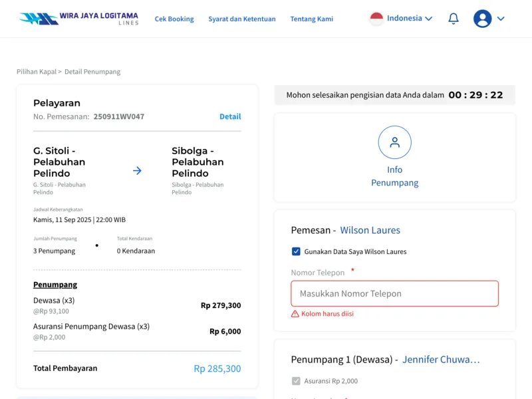Image resolution: width=532 pixels, height=399 pixels.
Task: Open the Cek Booking menu item
Action: (174, 19)
